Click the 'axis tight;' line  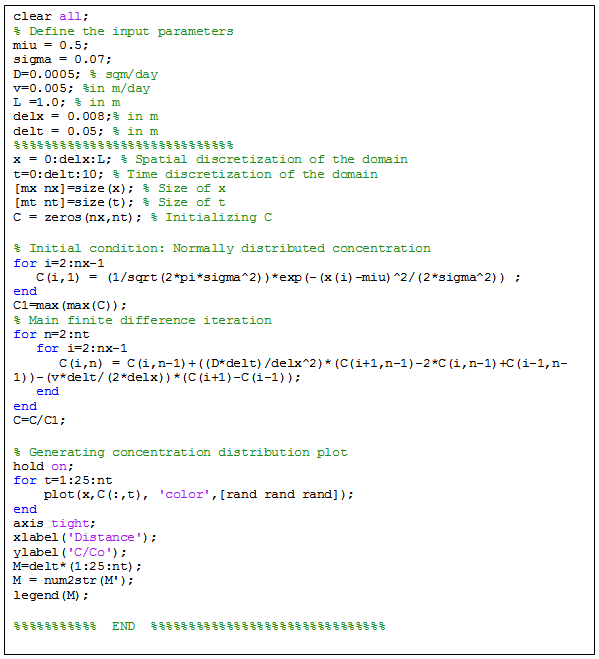(54, 523)
